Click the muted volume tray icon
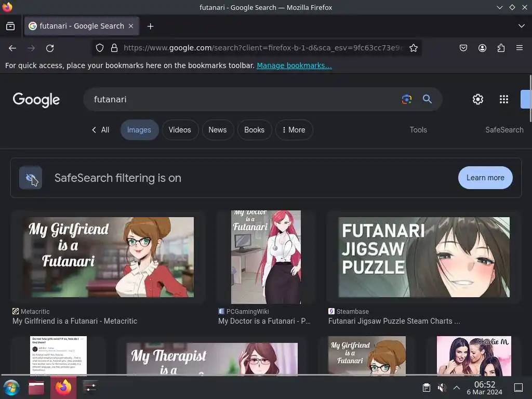The height and width of the screenshot is (399, 532). (x=442, y=388)
